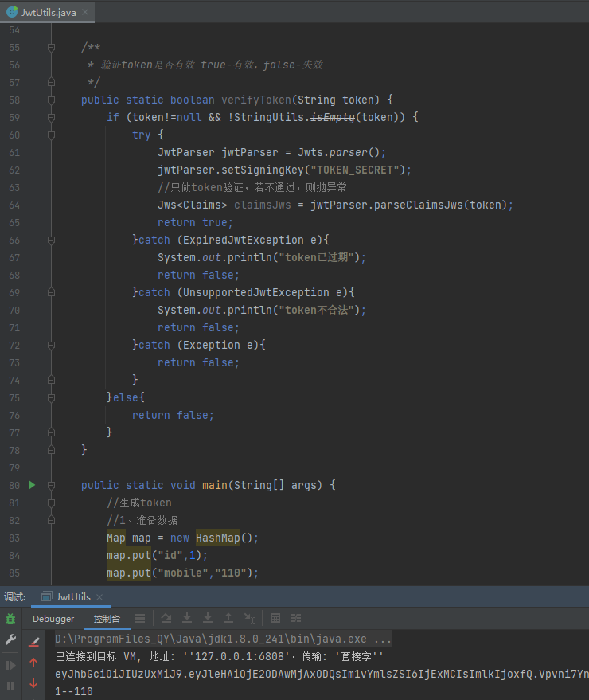Collapse the if block at line 59
The width and height of the screenshot is (589, 700).
pyautogui.click(x=51, y=117)
